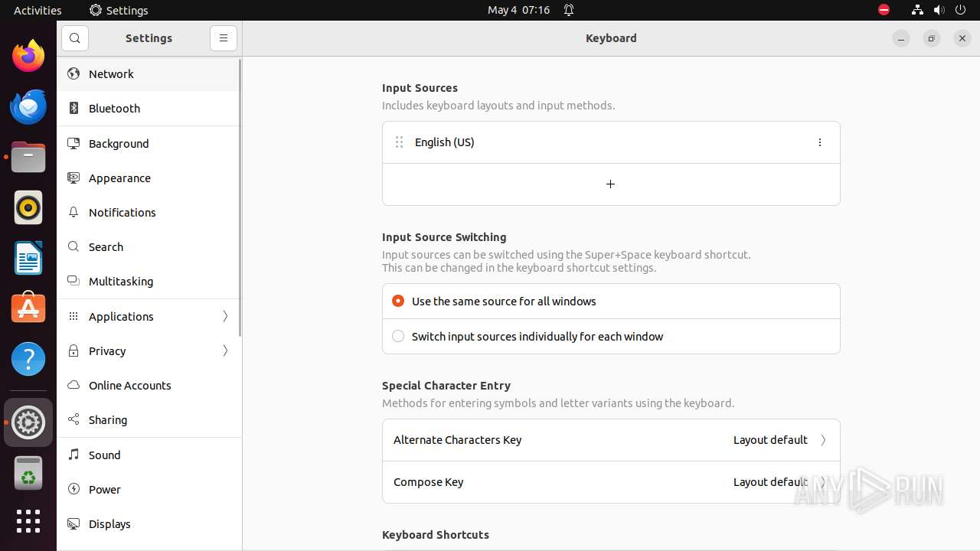Click the Bluetooth icon in sidebar
The width and height of the screenshot is (980, 551).
[x=73, y=108]
